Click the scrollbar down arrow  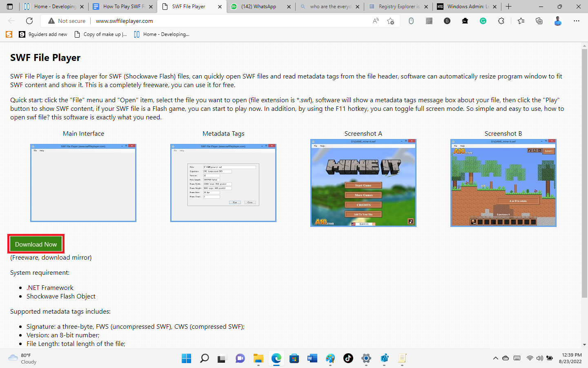pyautogui.click(x=584, y=345)
